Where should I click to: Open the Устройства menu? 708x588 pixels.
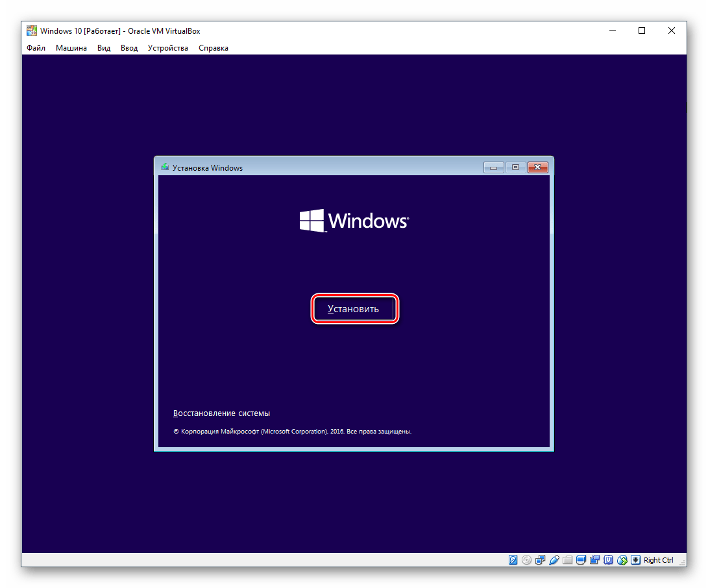pyautogui.click(x=168, y=48)
